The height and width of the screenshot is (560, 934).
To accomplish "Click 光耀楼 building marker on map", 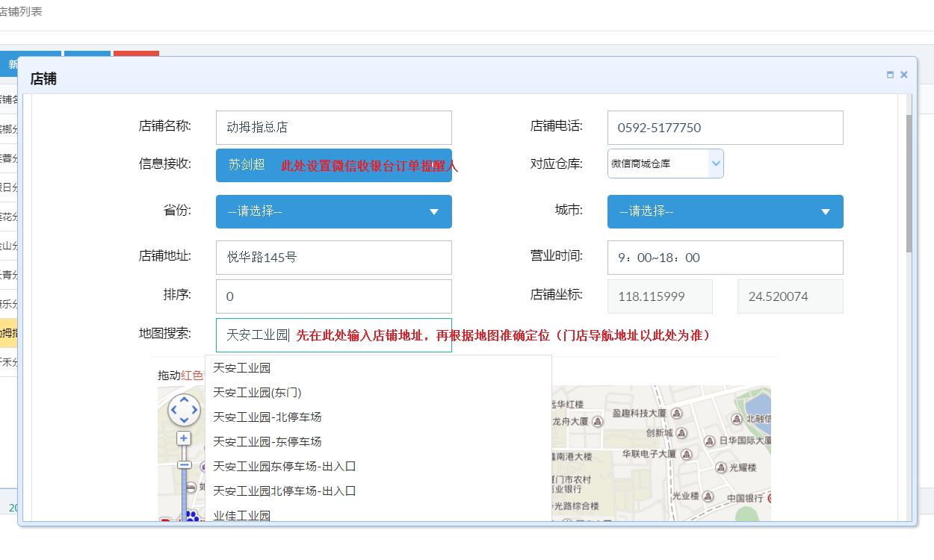I will 721,467.
